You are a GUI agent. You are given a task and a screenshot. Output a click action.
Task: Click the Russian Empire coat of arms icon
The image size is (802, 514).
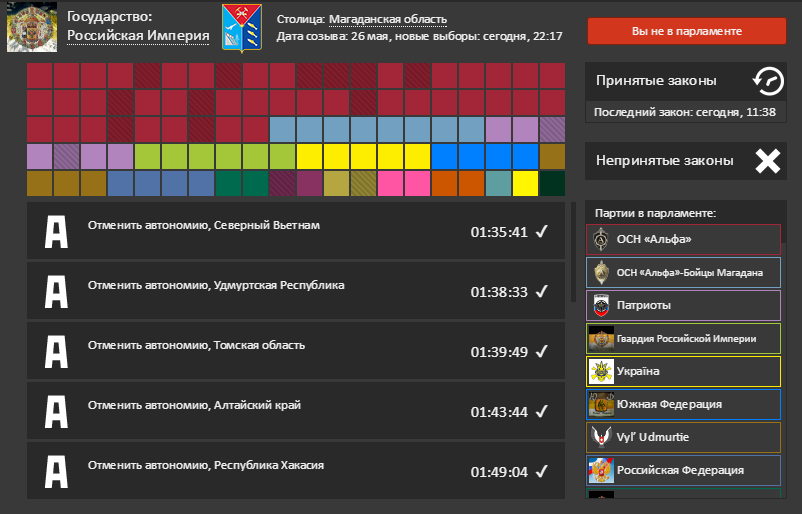31,29
